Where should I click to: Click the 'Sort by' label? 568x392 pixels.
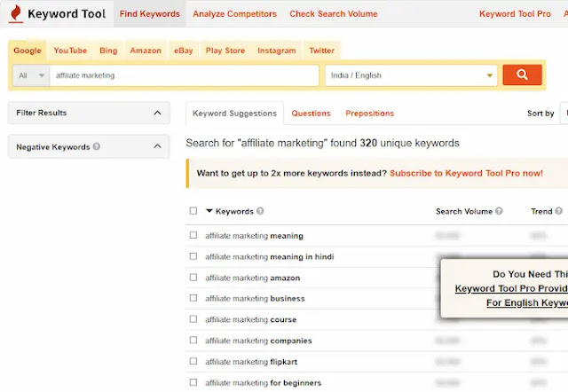[x=540, y=114]
